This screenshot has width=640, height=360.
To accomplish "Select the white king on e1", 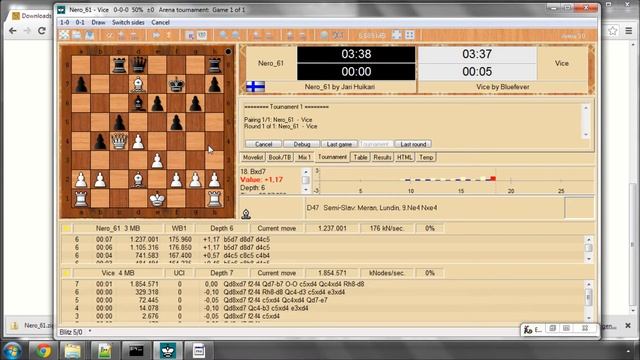I will click(157, 199).
